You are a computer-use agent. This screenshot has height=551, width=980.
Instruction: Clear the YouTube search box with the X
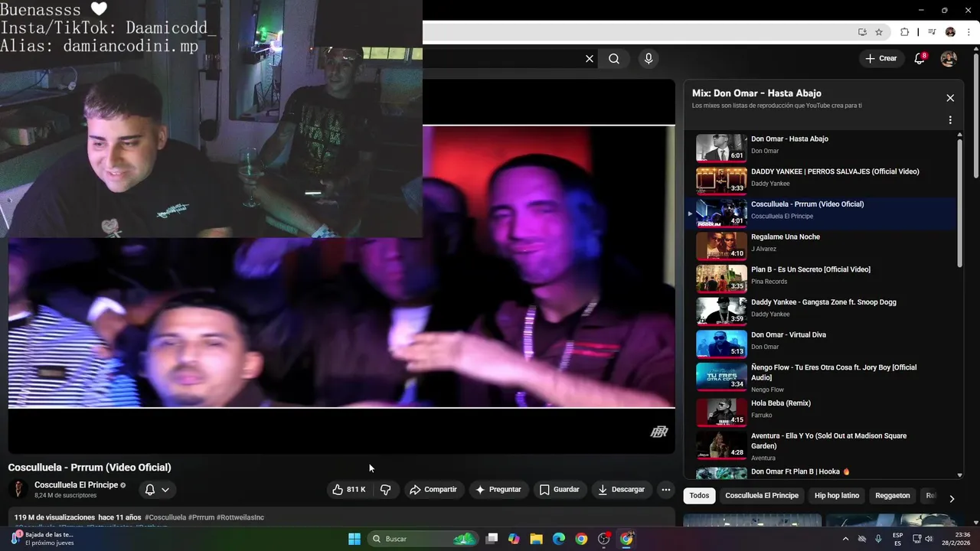(x=590, y=59)
